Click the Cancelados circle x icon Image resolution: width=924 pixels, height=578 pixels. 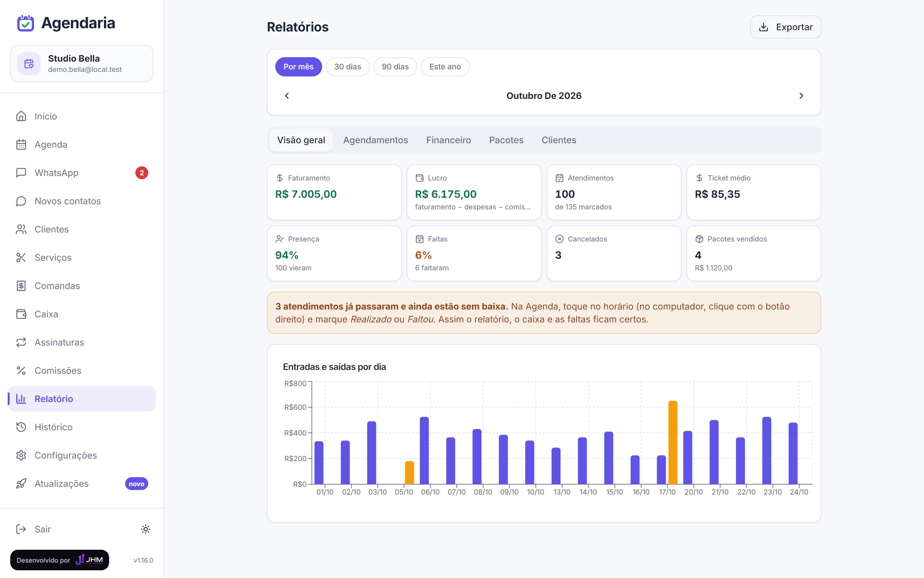click(x=559, y=239)
